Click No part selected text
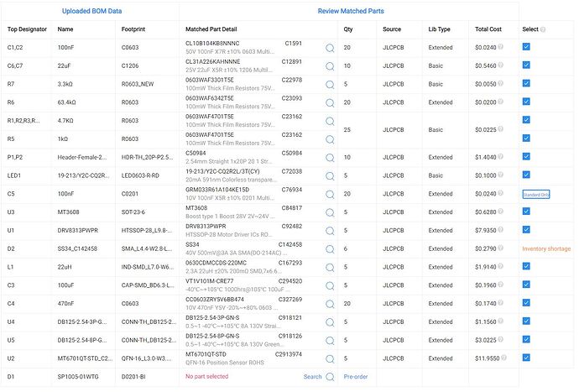579x392 pixels. click(x=206, y=377)
